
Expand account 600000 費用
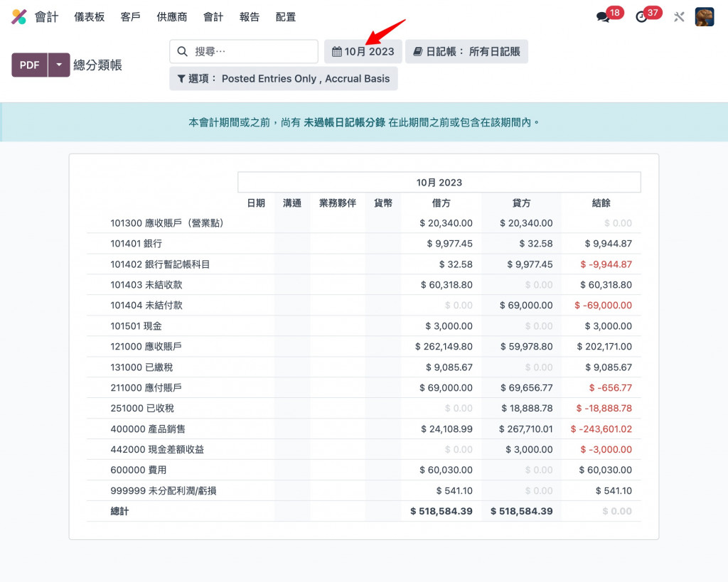point(139,470)
